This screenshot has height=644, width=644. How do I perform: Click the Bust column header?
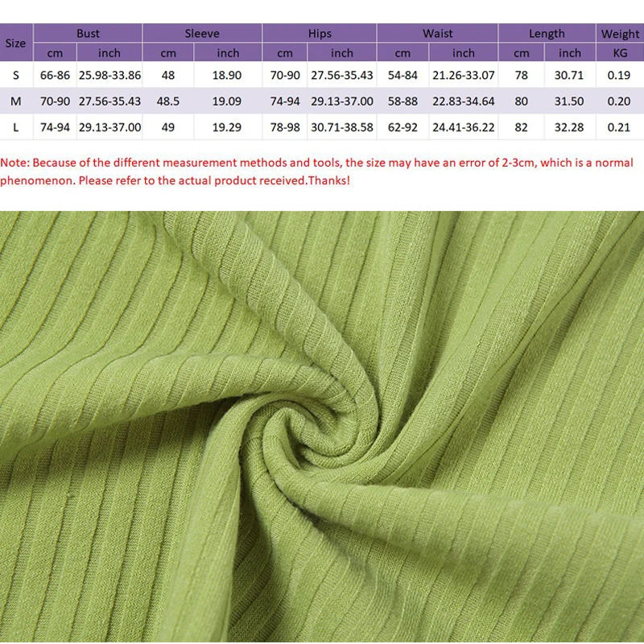click(x=88, y=33)
